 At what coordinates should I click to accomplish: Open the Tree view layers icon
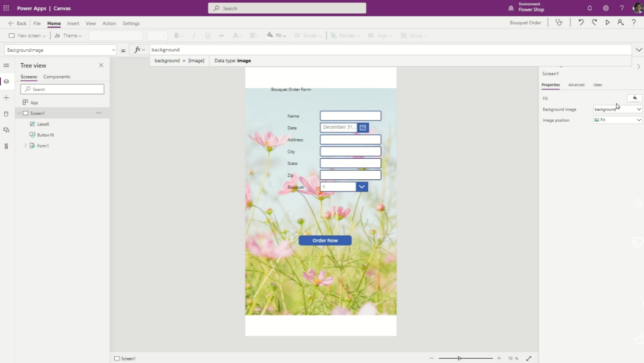pyautogui.click(x=6, y=81)
